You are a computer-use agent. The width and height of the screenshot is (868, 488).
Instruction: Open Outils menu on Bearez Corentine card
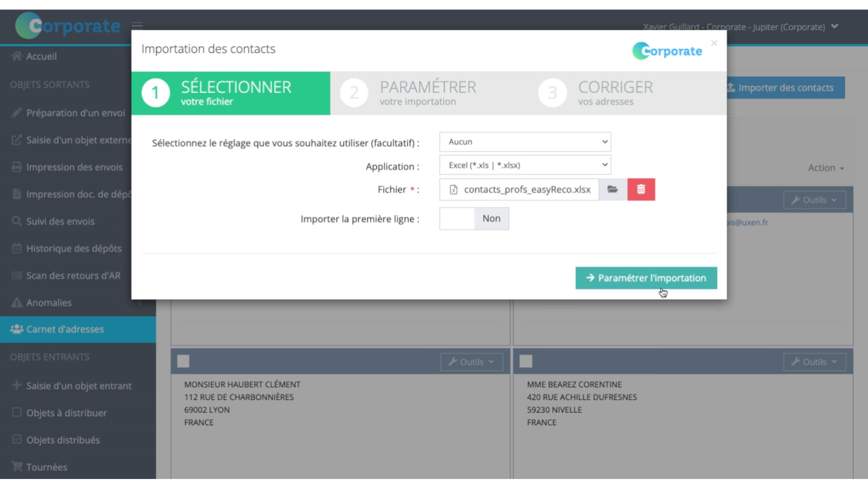click(814, 362)
